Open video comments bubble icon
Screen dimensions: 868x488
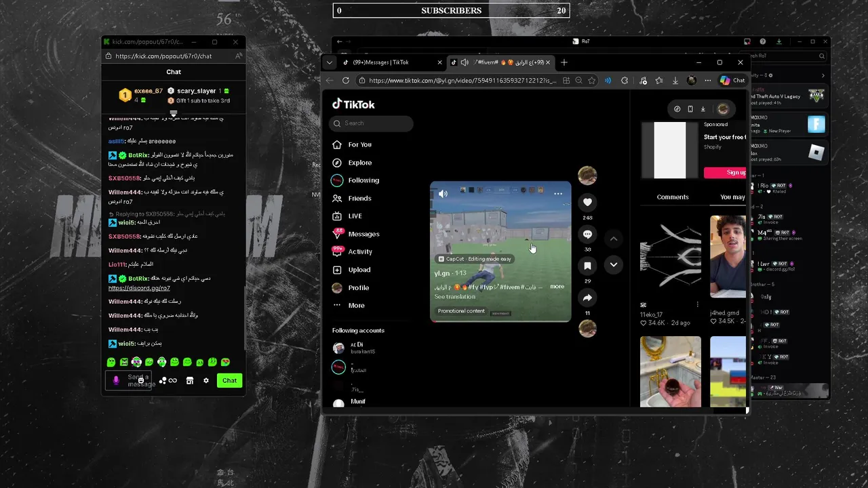coord(587,234)
